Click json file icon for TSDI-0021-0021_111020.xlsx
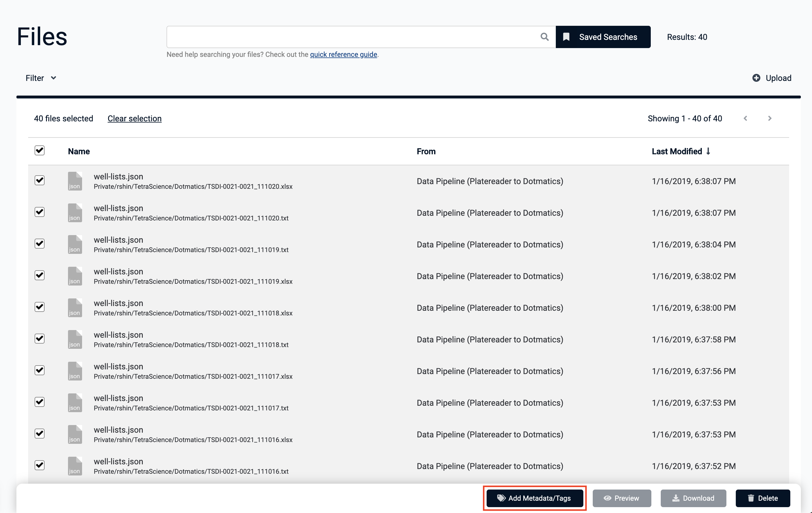The height and width of the screenshot is (513, 812). tap(75, 181)
